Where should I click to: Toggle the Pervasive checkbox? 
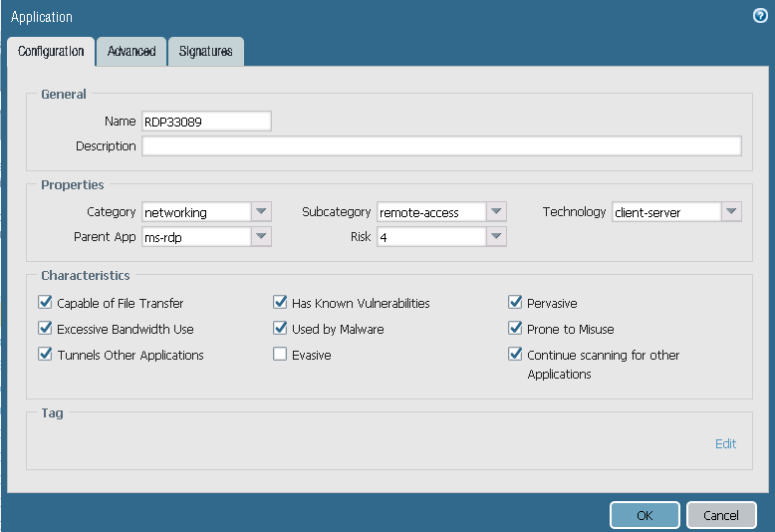(x=515, y=303)
